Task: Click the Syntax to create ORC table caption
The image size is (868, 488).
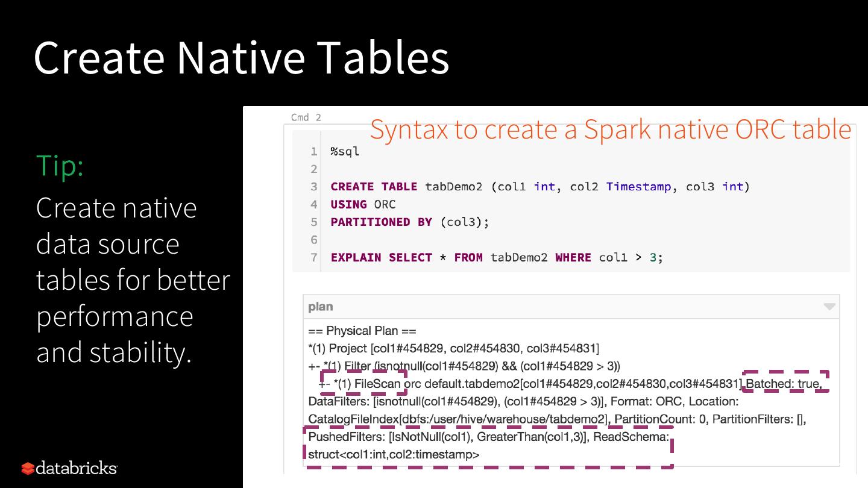Action: [x=611, y=130]
